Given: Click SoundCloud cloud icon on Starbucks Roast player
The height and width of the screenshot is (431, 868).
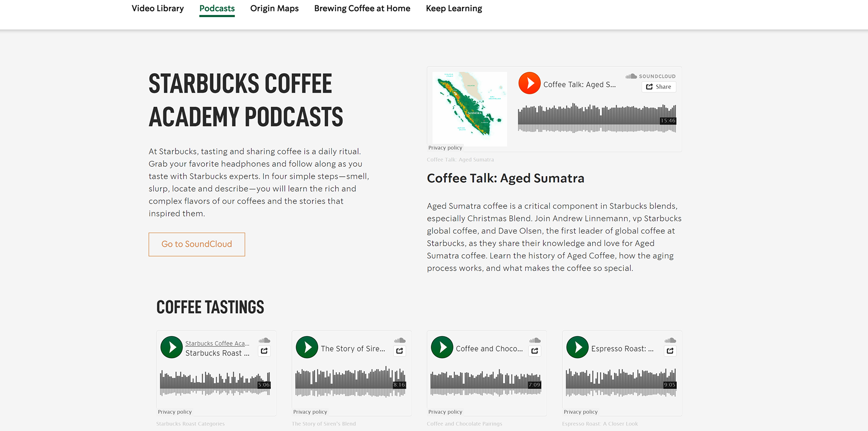Looking at the screenshot, I should pyautogui.click(x=264, y=340).
